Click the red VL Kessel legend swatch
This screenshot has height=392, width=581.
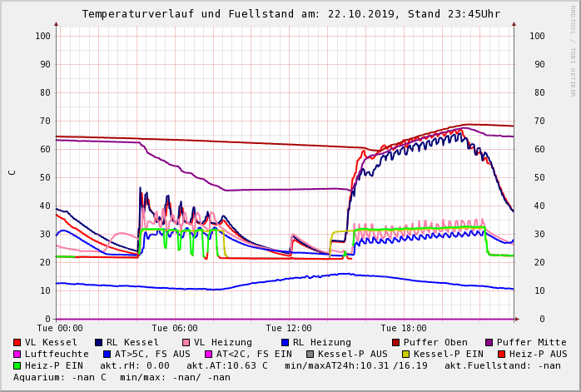[x=17, y=342]
